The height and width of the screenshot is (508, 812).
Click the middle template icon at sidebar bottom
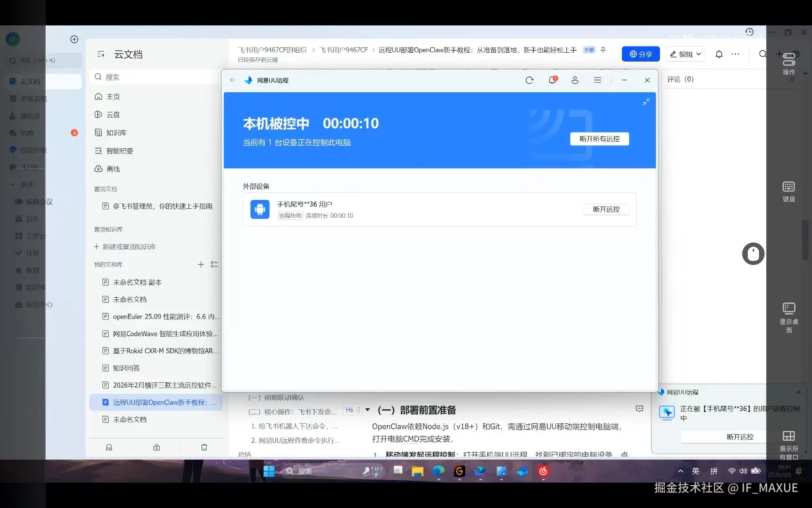tap(156, 447)
